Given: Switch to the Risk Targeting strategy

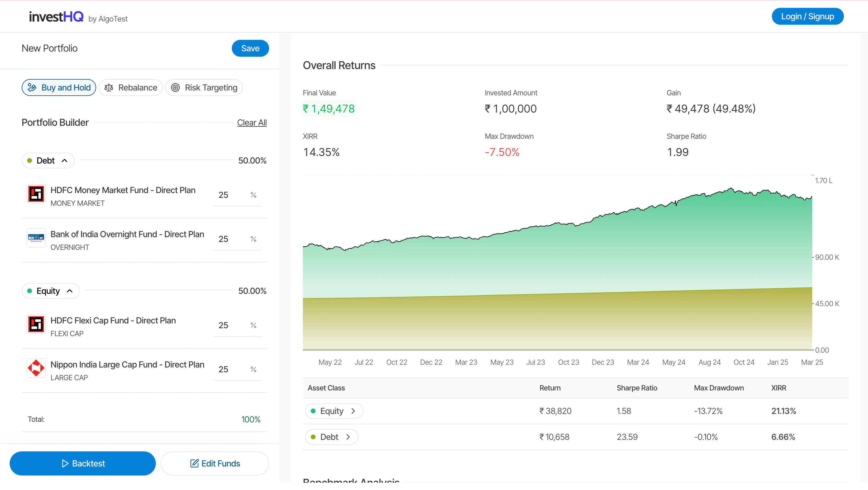Looking at the screenshot, I should 204,88.
